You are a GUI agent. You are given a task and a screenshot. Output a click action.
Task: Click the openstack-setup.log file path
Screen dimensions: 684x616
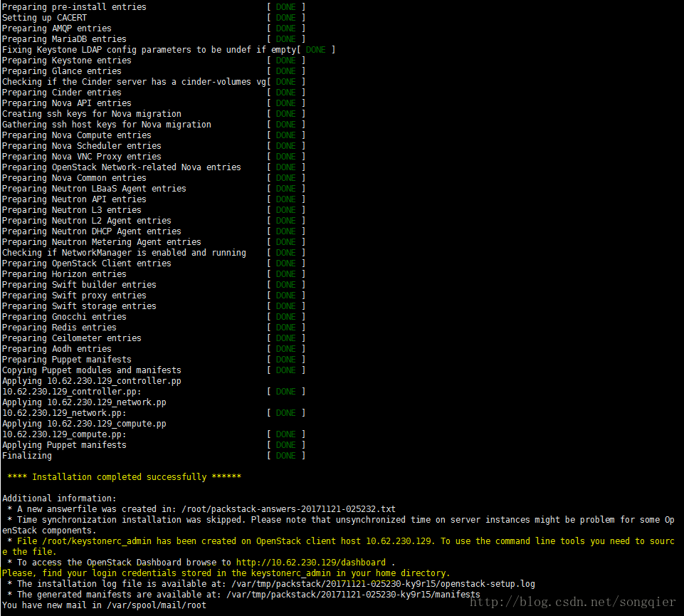384,585
